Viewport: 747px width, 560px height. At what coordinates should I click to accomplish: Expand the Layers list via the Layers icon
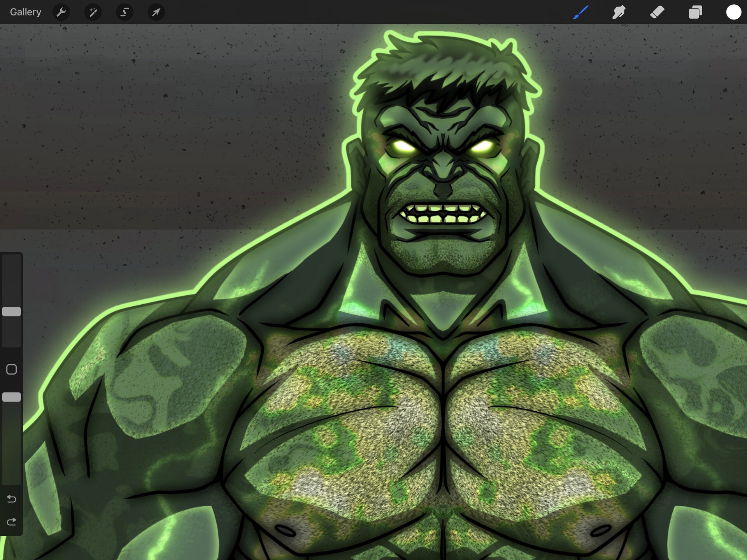pos(696,12)
